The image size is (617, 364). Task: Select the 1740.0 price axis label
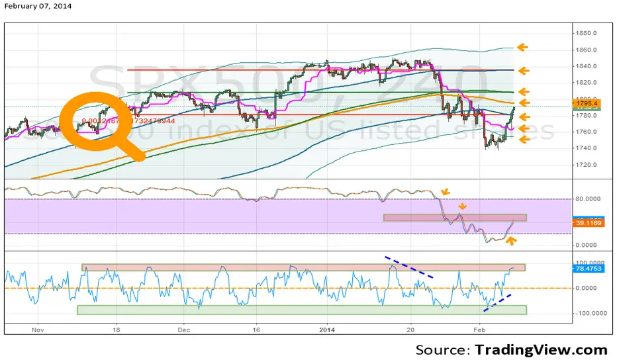coord(587,148)
